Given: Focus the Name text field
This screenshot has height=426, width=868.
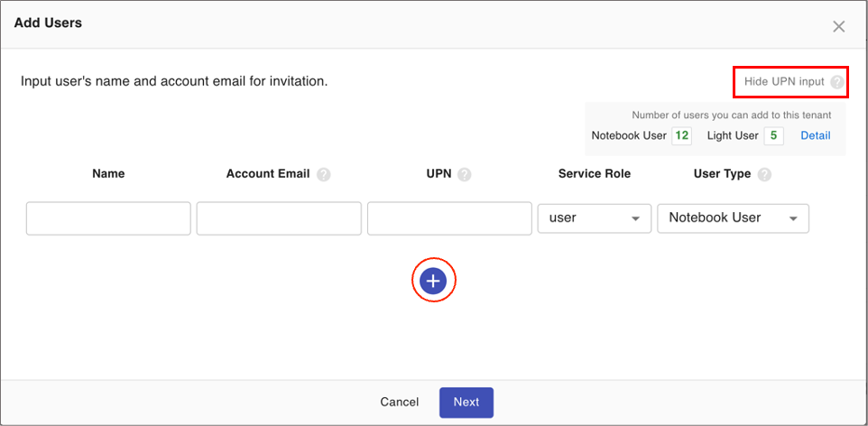Looking at the screenshot, I should [x=108, y=218].
